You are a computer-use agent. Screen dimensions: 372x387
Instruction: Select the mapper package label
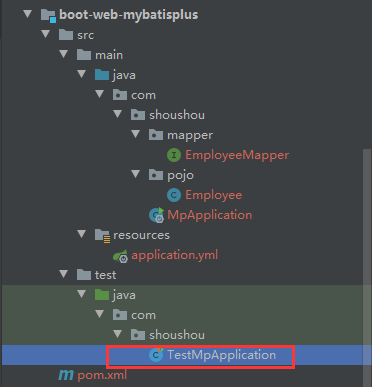tap(190, 135)
